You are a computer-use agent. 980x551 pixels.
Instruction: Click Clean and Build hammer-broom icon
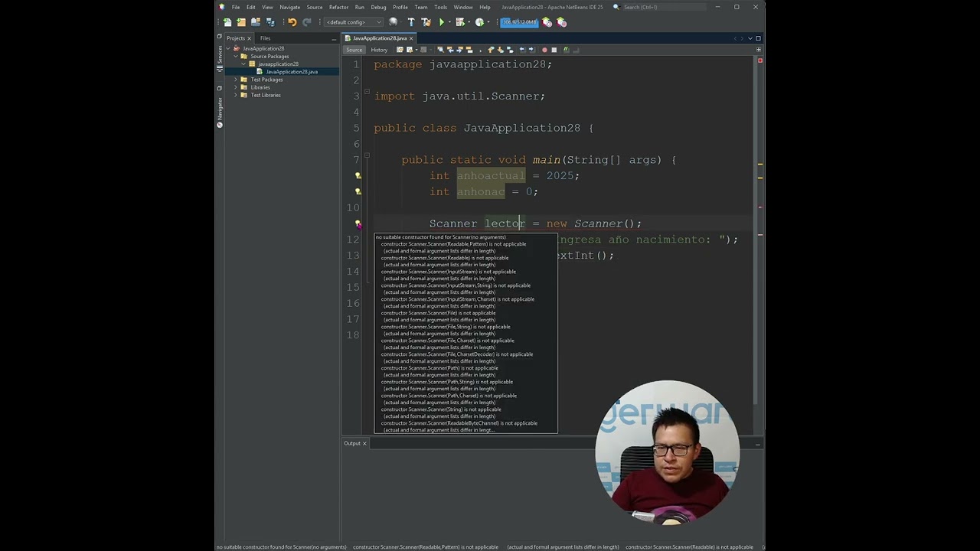point(426,22)
